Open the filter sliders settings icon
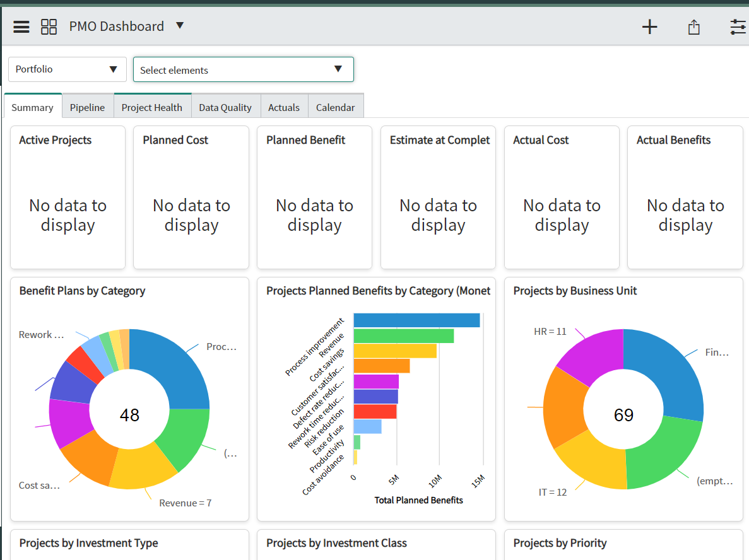The width and height of the screenshot is (749, 560). pos(737,27)
